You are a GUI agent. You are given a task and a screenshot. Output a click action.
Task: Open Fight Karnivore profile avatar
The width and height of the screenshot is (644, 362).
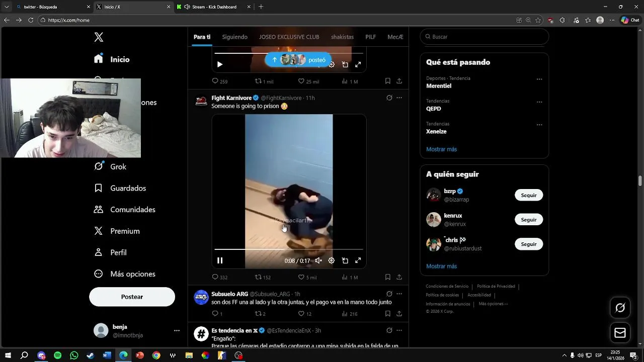(x=201, y=101)
